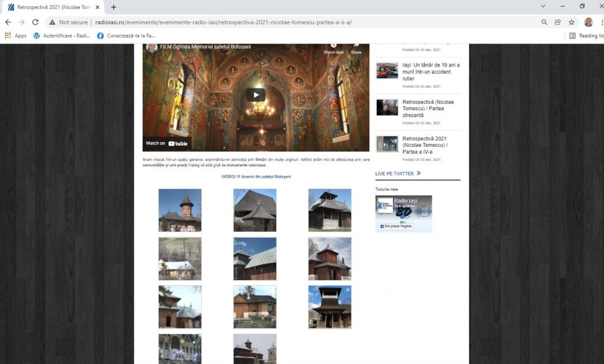Click the Watch later clock icon
This screenshot has width=604, height=364.
pyautogui.click(x=333, y=47)
